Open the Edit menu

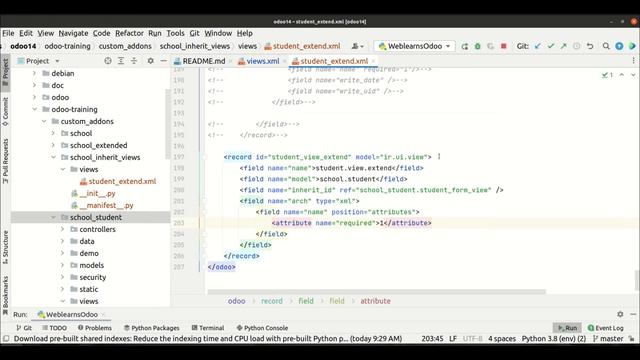[25, 33]
